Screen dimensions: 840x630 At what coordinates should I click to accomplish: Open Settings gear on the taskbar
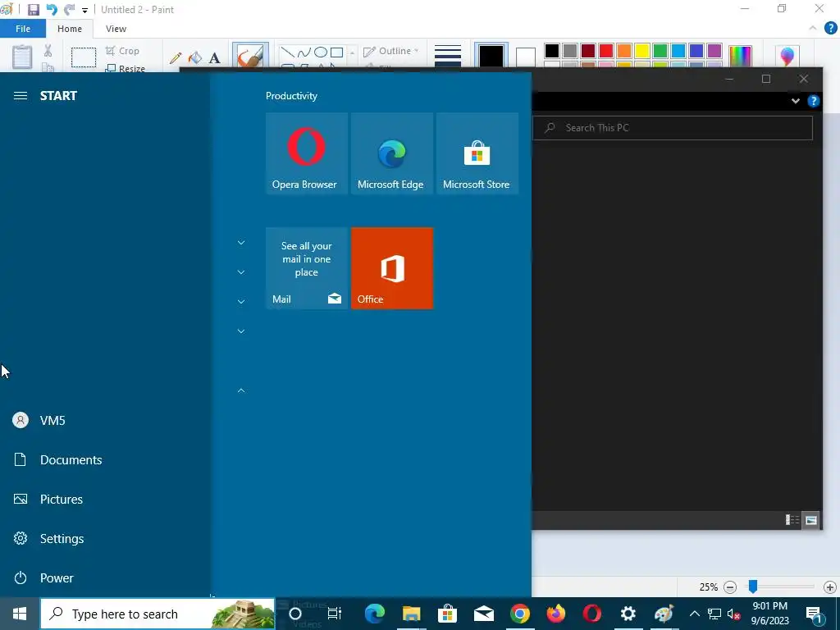coord(628,614)
